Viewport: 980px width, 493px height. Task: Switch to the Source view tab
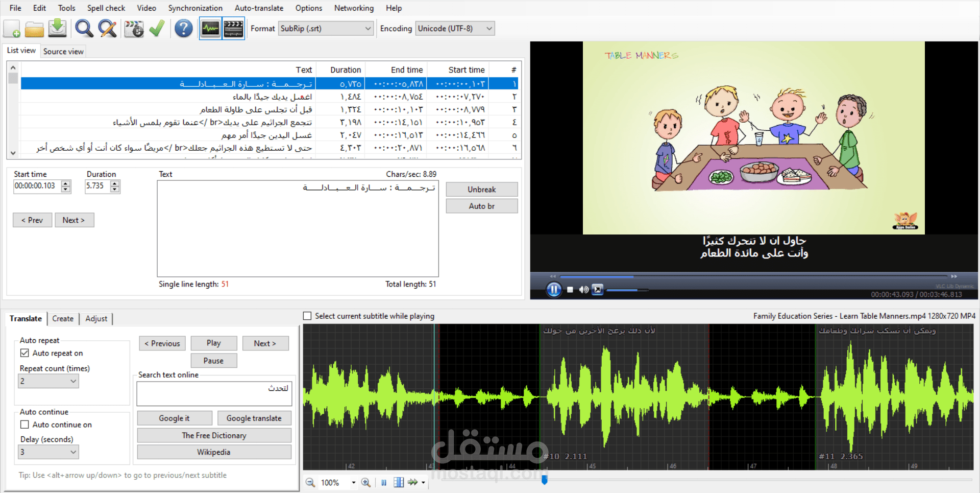63,51
